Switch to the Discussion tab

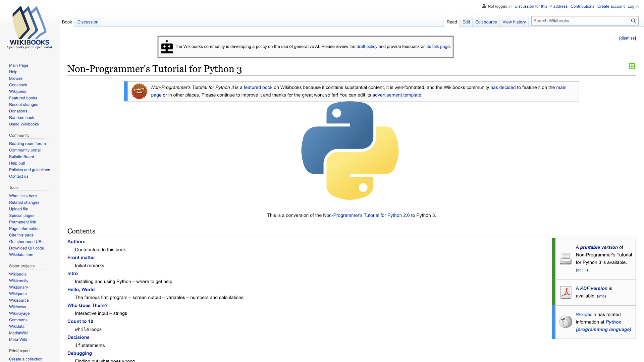88,22
